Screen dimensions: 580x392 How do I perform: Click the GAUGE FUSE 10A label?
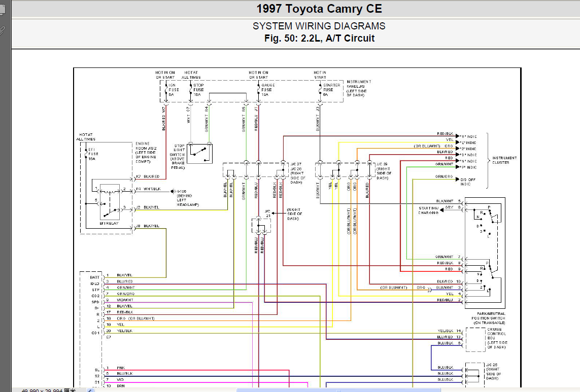click(x=268, y=90)
